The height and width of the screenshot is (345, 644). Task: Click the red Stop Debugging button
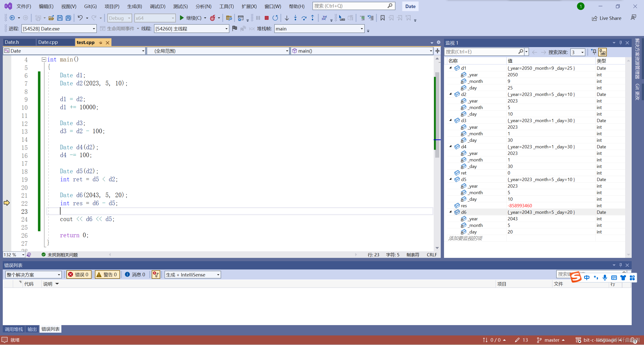[x=267, y=18]
